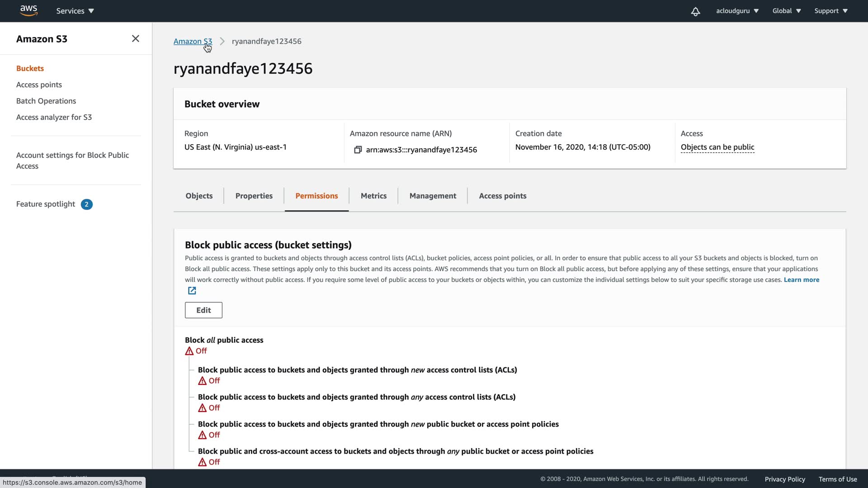Click warning icon under Block all public access

click(189, 351)
